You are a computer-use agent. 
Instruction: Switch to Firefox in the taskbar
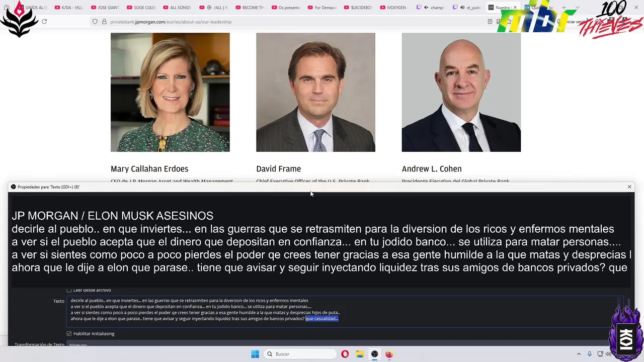pyautogui.click(x=389, y=354)
